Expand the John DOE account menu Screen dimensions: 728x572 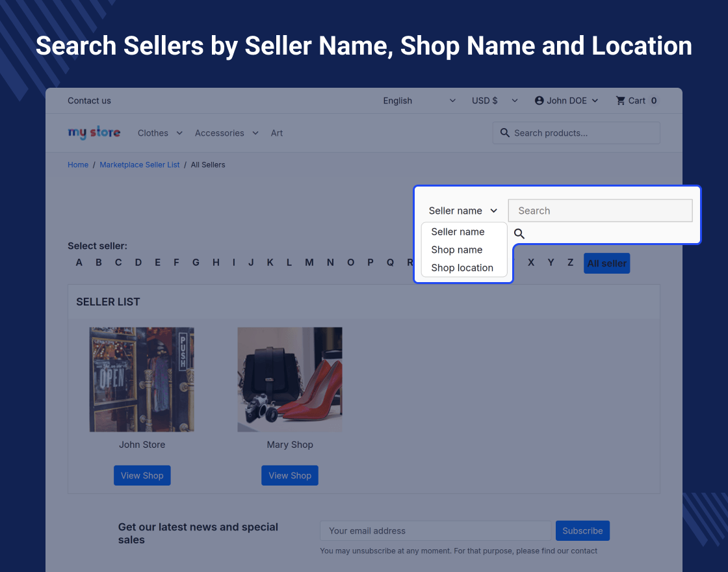[566, 101]
